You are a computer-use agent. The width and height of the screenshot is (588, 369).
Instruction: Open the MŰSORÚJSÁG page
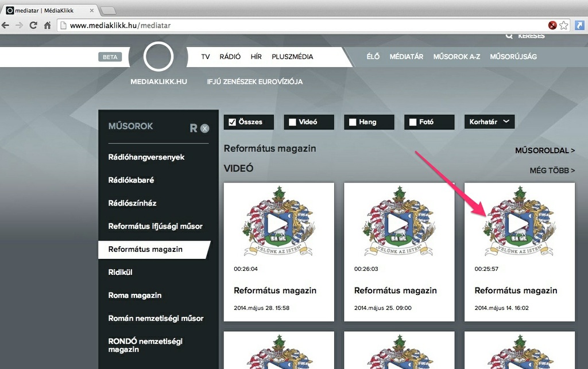point(513,57)
